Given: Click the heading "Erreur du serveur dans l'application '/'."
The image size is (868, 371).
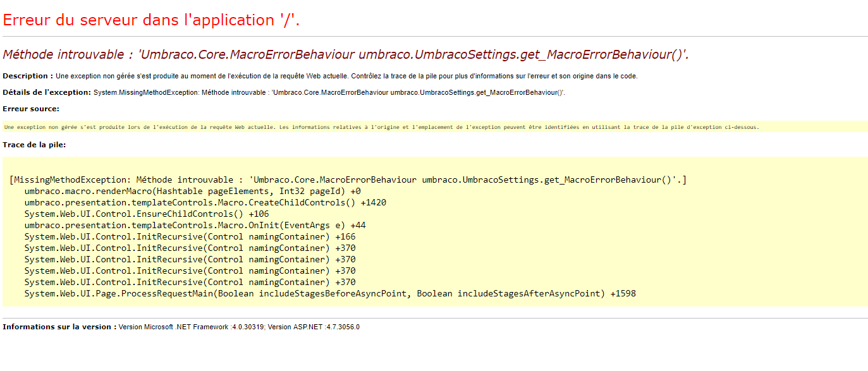Looking at the screenshot, I should (151, 20).
